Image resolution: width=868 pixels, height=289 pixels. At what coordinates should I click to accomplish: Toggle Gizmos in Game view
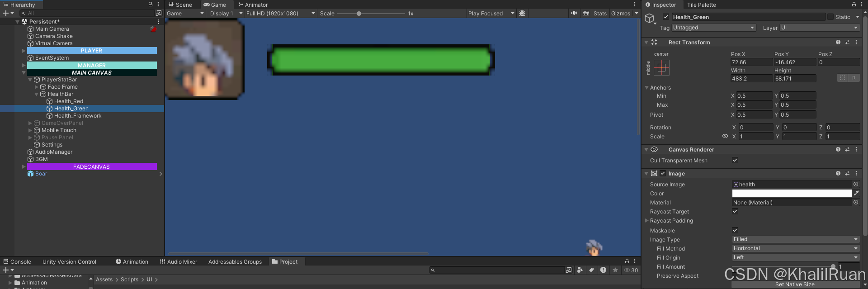621,13
